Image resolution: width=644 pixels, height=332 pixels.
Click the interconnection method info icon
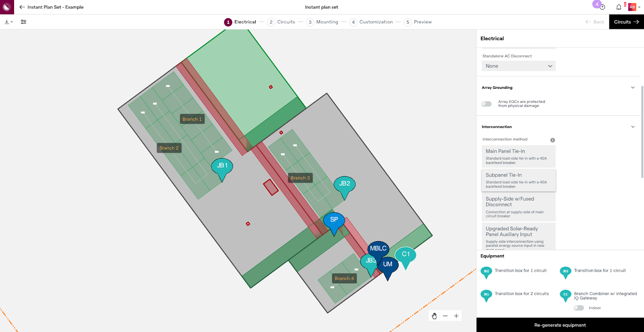tap(553, 140)
